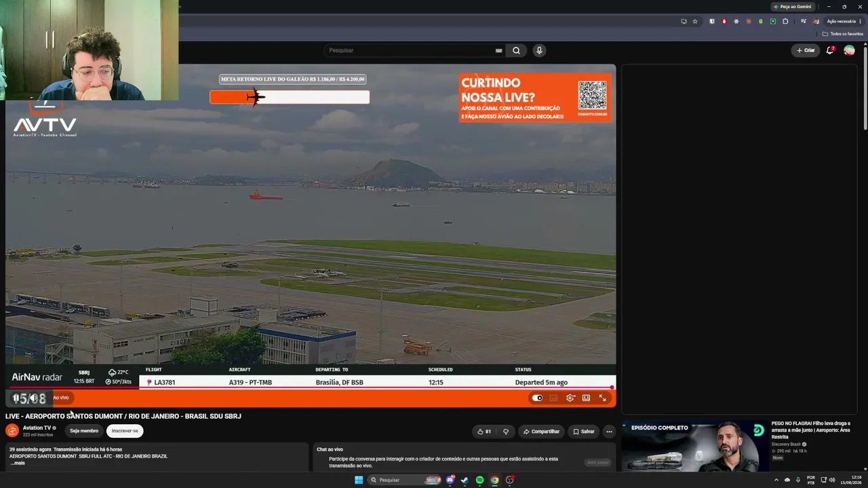
Task: Open the orange bug extension icon
Action: [x=749, y=21]
